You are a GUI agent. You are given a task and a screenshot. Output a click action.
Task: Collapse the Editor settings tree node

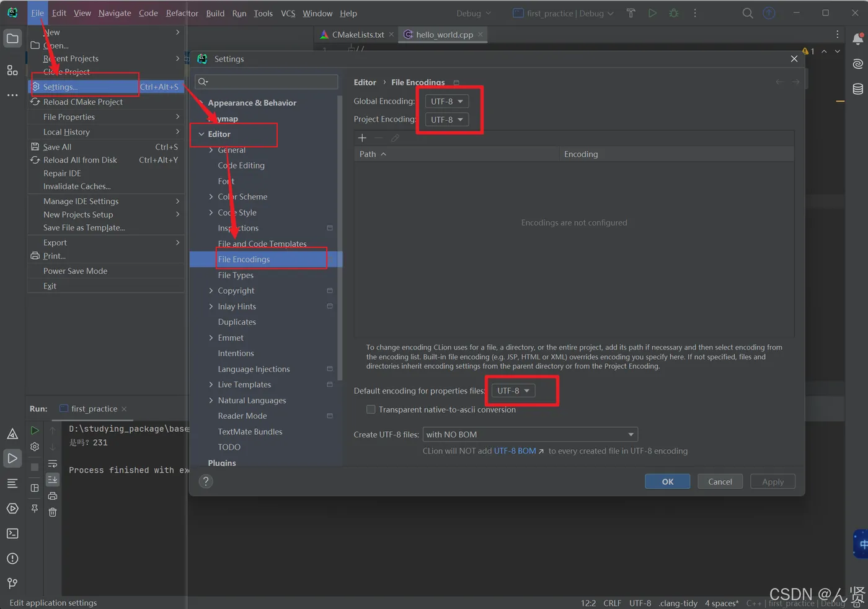click(201, 134)
